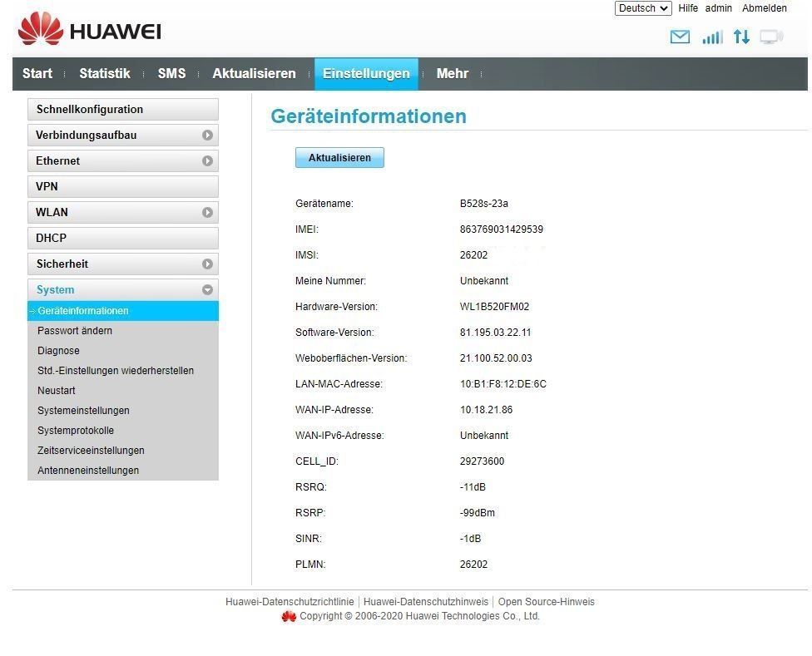This screenshot has height=656, width=812.
Task: Open the Verbindungsaufbau menu section
Action: [123, 135]
